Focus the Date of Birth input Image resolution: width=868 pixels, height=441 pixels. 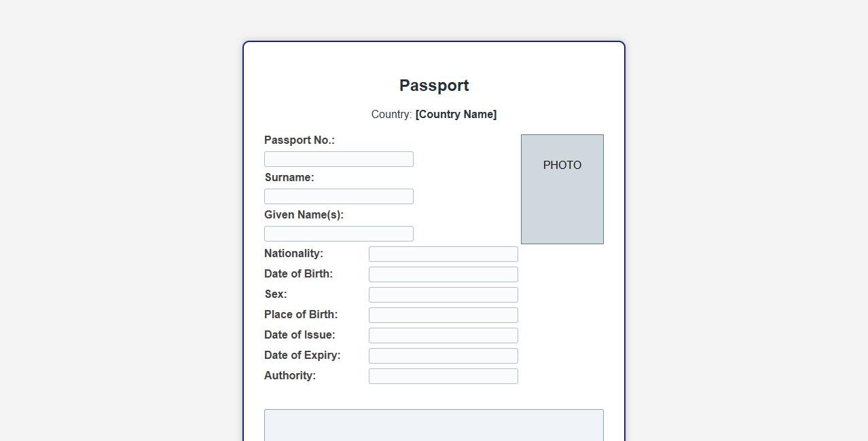click(443, 274)
